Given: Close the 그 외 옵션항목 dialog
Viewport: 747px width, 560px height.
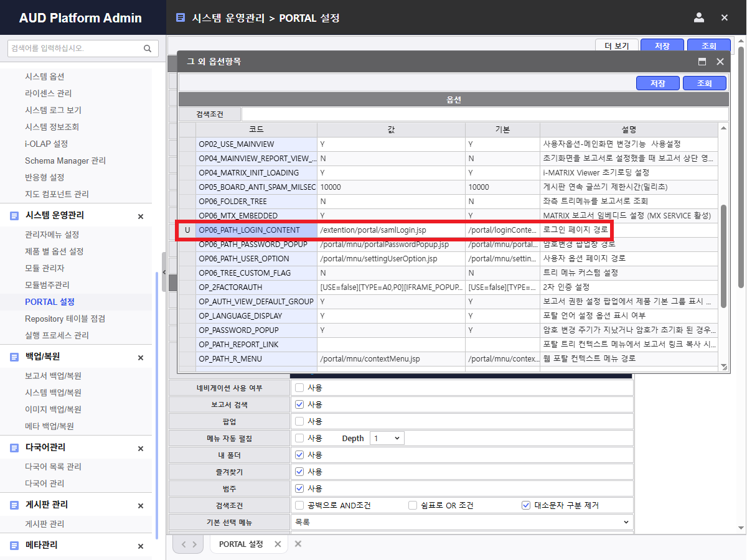Looking at the screenshot, I should 720,62.
